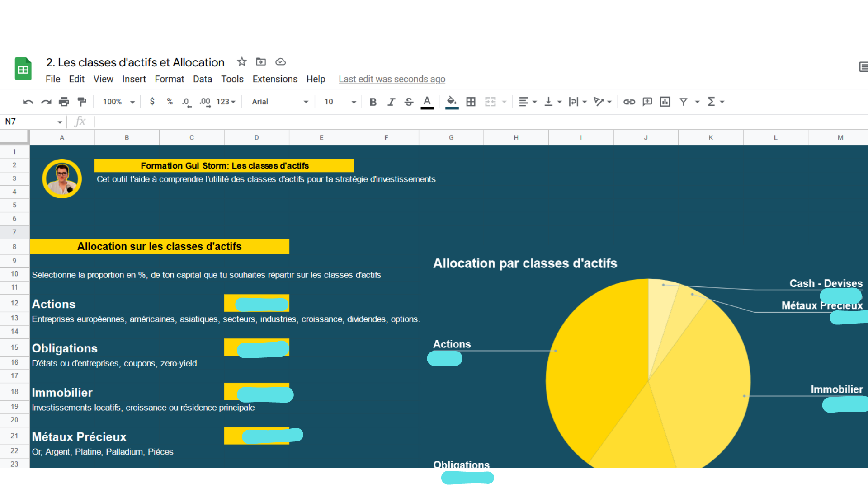Click the Print icon

[x=64, y=102]
